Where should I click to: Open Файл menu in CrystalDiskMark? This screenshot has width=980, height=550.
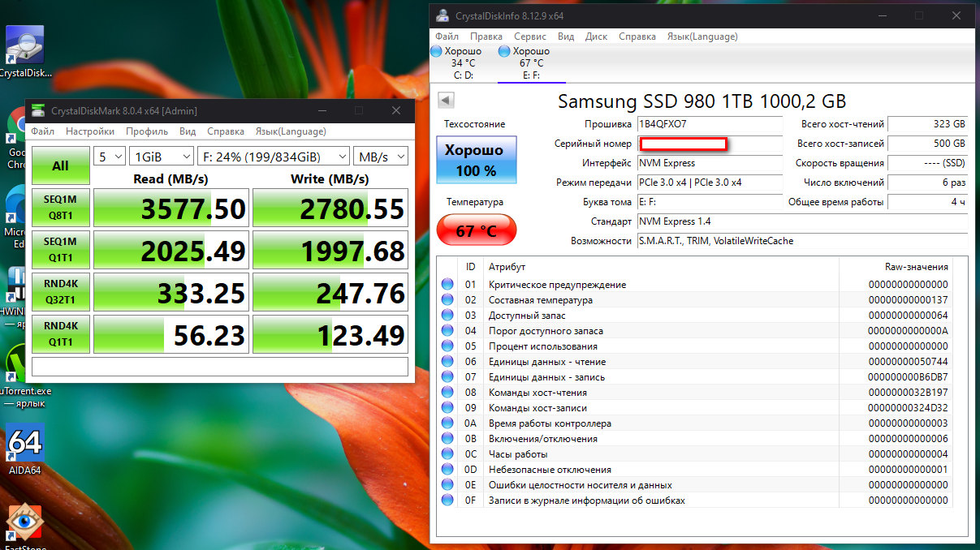click(x=43, y=131)
